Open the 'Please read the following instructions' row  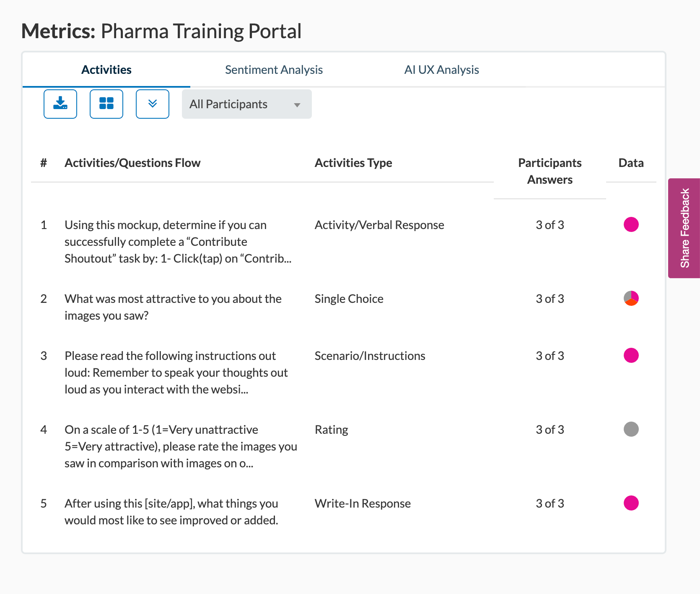pyautogui.click(x=176, y=373)
